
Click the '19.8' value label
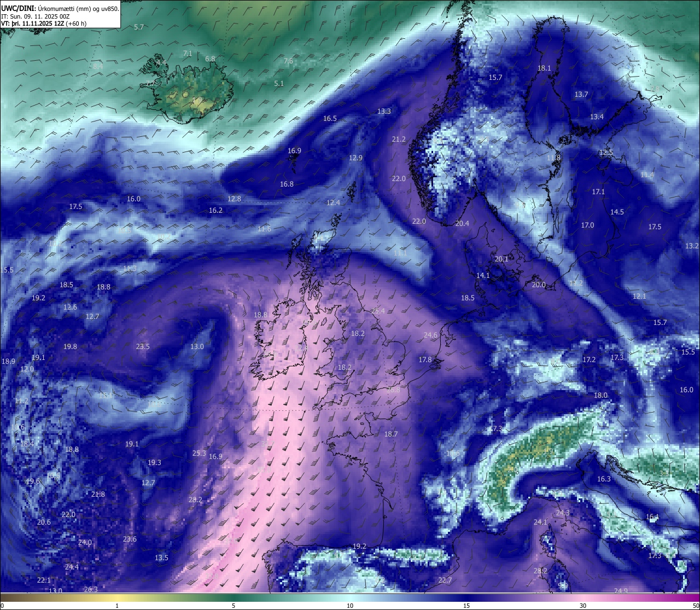click(70, 347)
